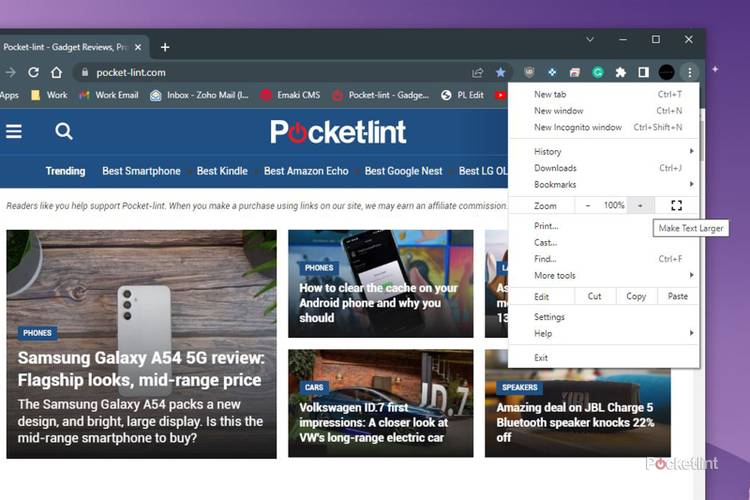This screenshot has width=750, height=500.
Task: Click the Grammarly extension icon
Action: [x=598, y=72]
